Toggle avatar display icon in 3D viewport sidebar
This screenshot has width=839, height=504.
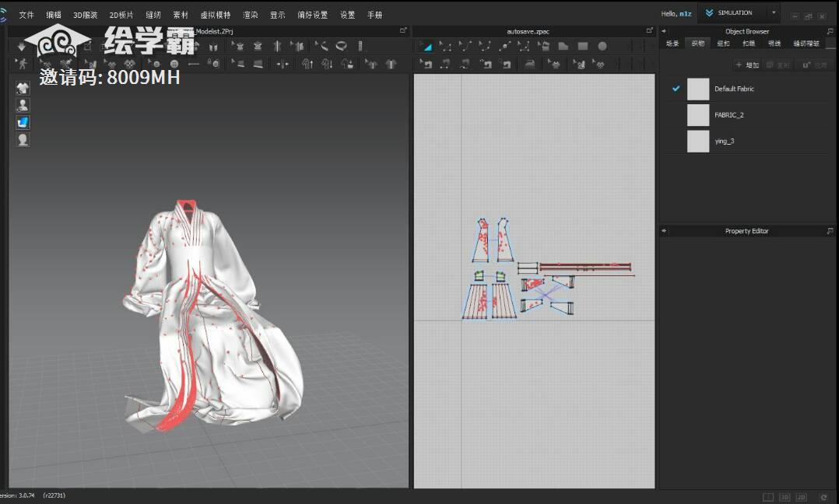[x=23, y=105]
